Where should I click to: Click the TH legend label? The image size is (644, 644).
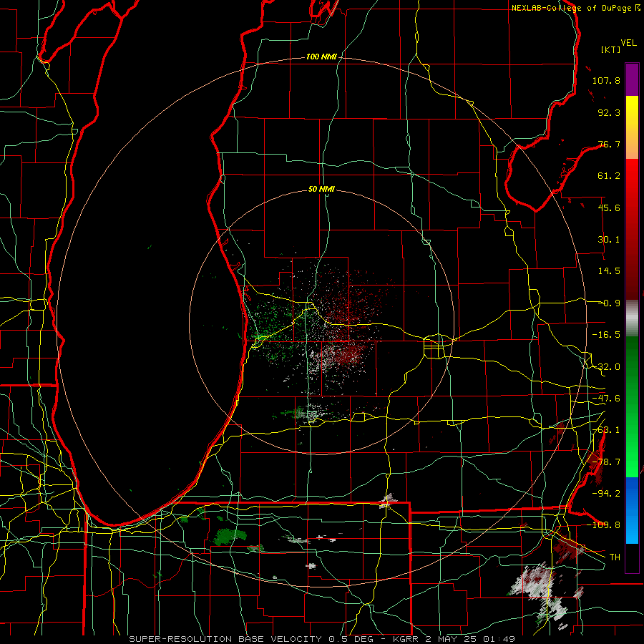[615, 557]
